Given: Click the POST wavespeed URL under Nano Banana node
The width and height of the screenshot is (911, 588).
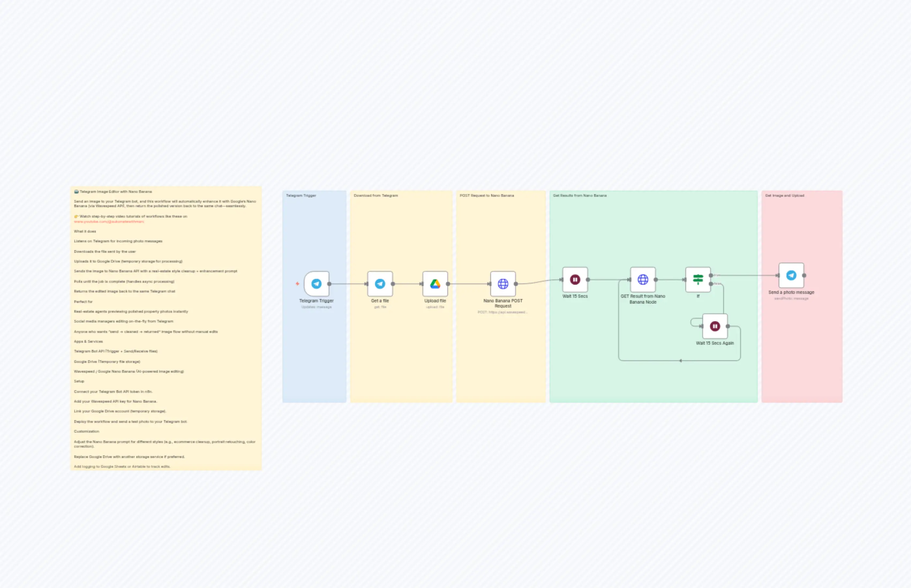Looking at the screenshot, I should 502,311.
